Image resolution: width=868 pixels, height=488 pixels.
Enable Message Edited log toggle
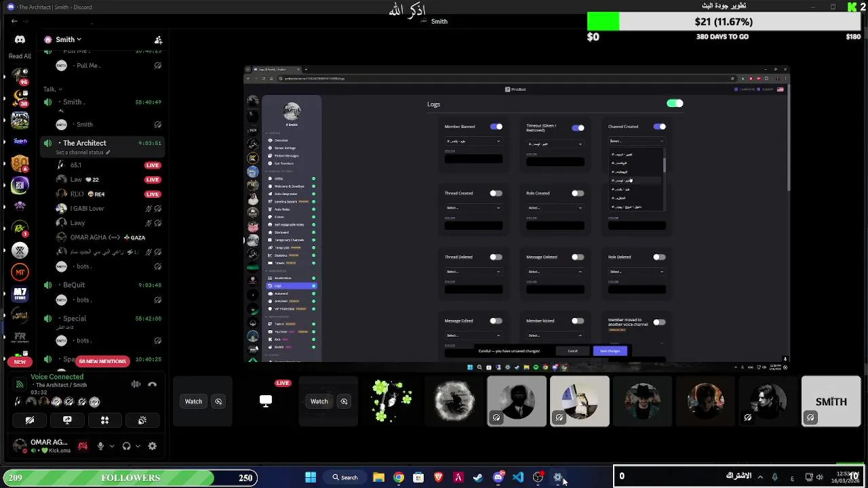pyautogui.click(x=496, y=321)
